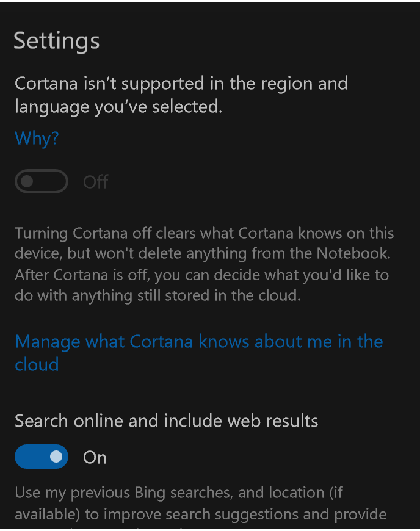Enable the disabled Cortana toggle

41,181
